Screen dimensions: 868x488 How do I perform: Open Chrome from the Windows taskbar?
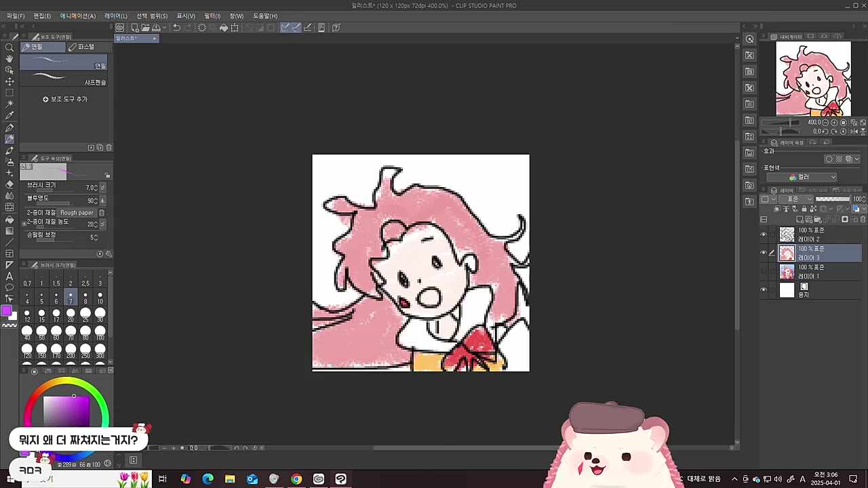pyautogui.click(x=296, y=479)
